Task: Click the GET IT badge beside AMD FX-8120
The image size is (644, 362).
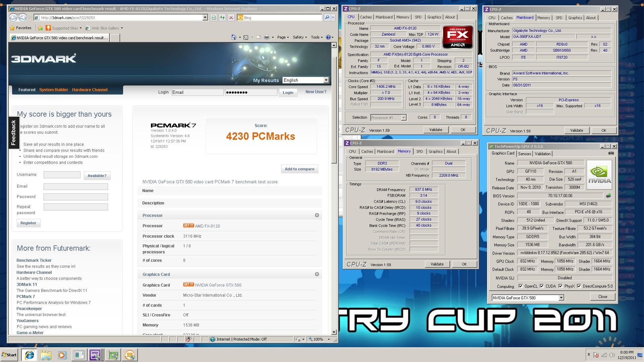Action: [189, 226]
